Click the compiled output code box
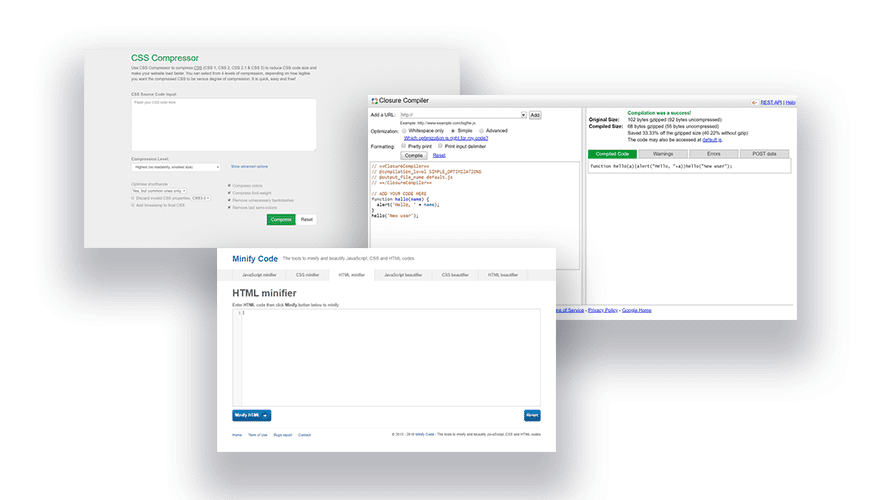Viewport: 880px width, 500px height. click(x=689, y=166)
